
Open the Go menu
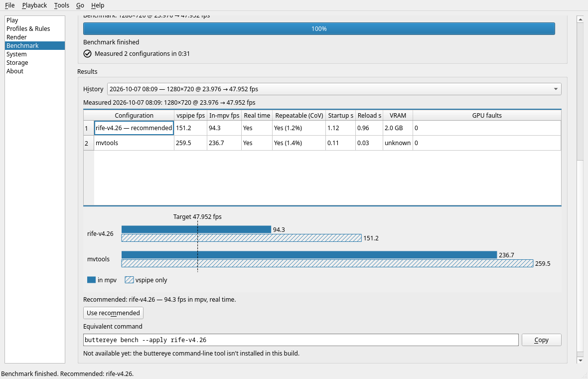tap(80, 5)
